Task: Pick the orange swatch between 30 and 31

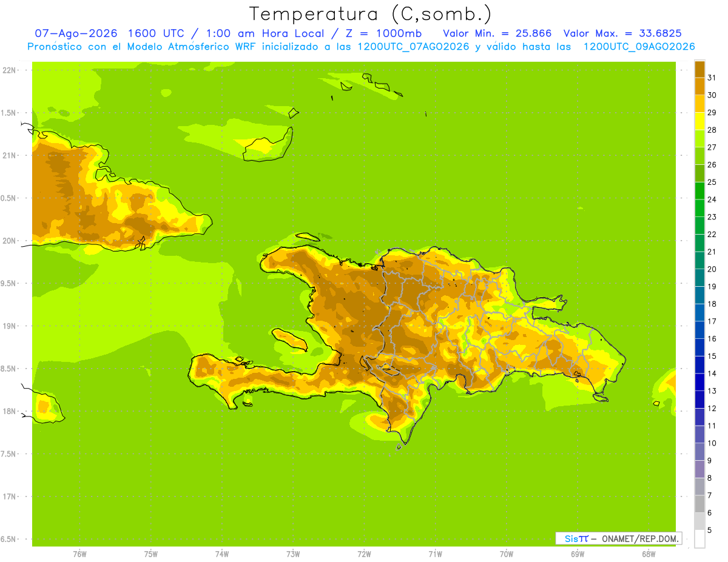Action: pos(699,86)
